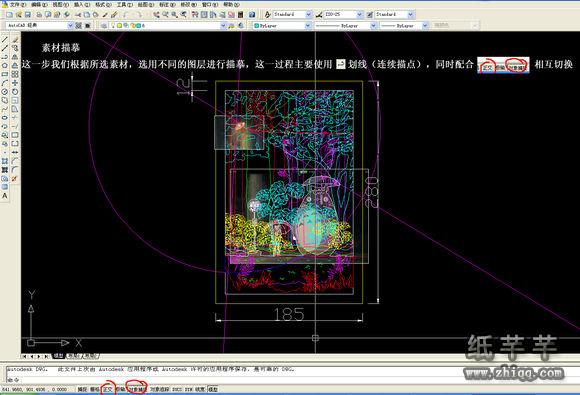
Task: Click the Table Style icon
Action: point(370,14)
